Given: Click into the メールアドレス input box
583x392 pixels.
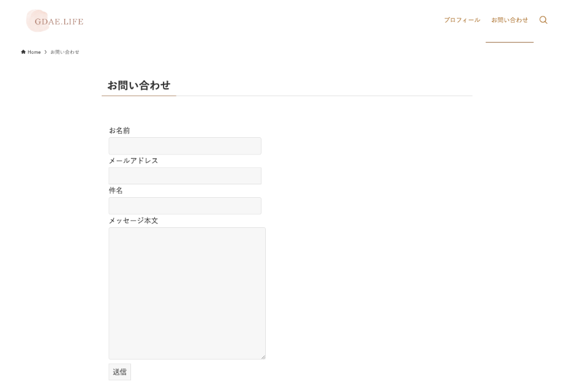Looking at the screenshot, I should pyautogui.click(x=185, y=176).
